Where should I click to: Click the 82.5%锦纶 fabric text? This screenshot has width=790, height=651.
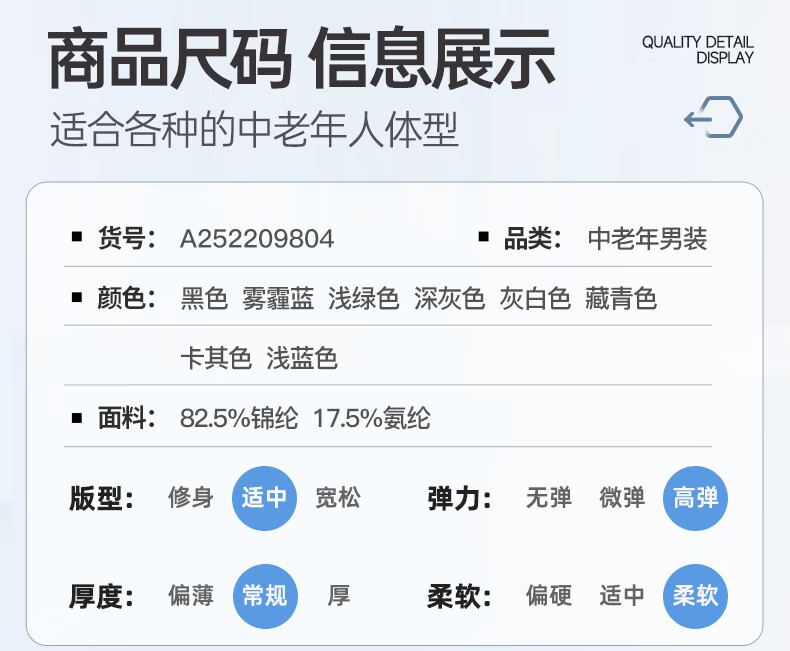tap(239, 418)
